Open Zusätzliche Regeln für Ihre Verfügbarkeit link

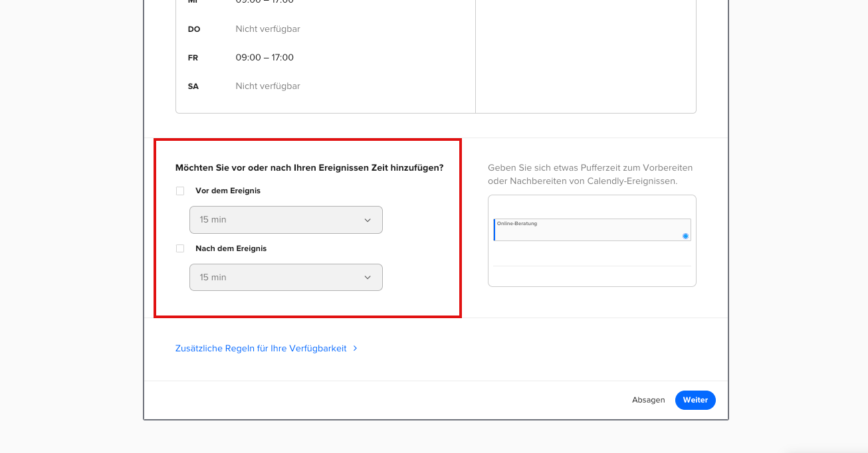coord(261,348)
